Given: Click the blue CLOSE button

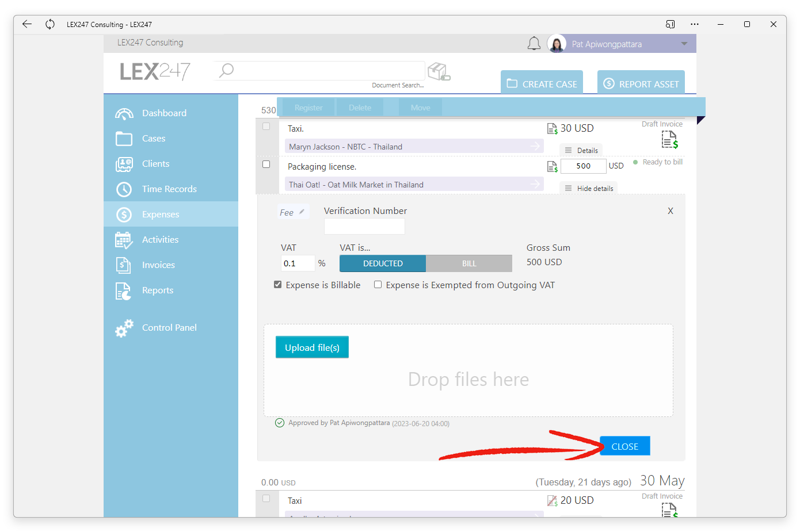Looking at the screenshot, I should pos(625,446).
